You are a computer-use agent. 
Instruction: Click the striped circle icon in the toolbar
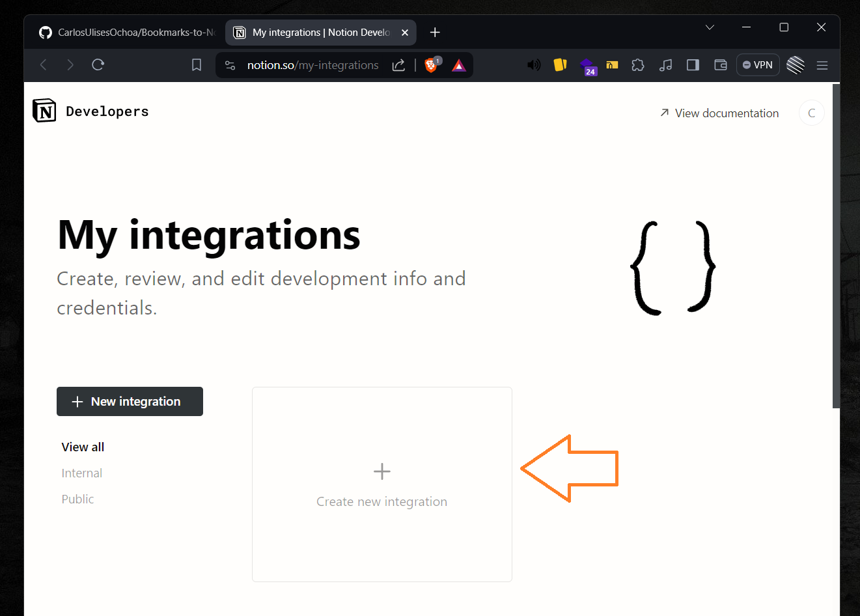click(796, 65)
